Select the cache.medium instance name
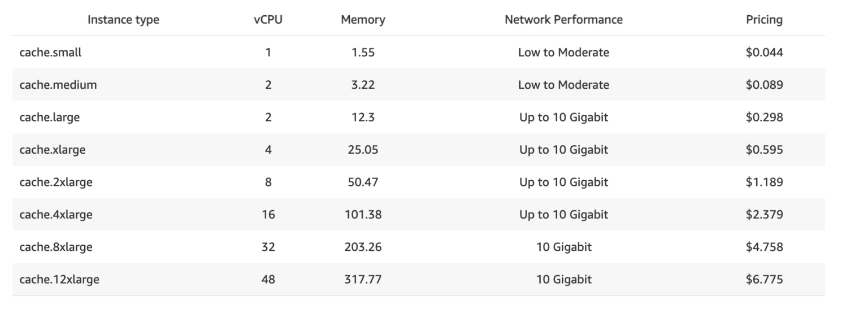This screenshot has width=868, height=313. click(x=58, y=85)
